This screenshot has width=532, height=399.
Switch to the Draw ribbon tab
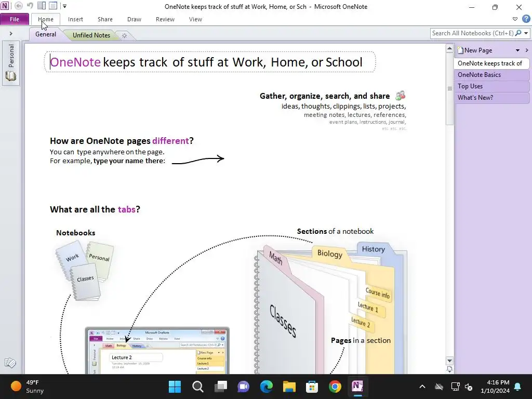[134, 19]
